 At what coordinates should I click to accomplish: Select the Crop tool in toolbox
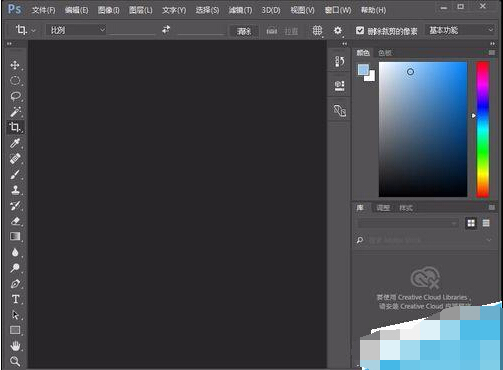point(15,127)
